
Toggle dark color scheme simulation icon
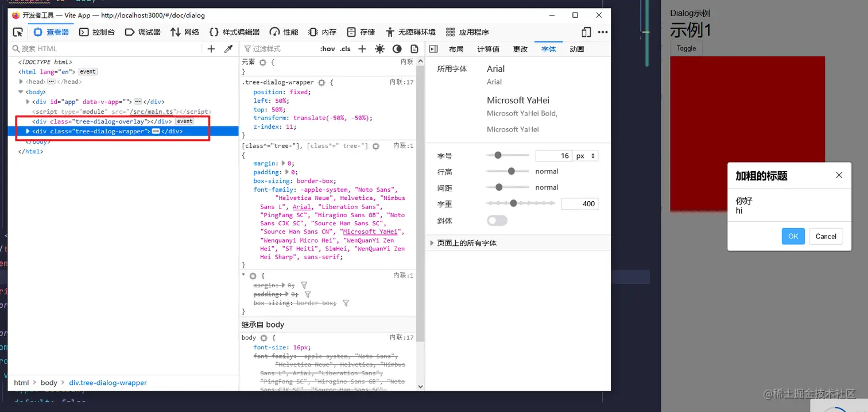(x=397, y=49)
